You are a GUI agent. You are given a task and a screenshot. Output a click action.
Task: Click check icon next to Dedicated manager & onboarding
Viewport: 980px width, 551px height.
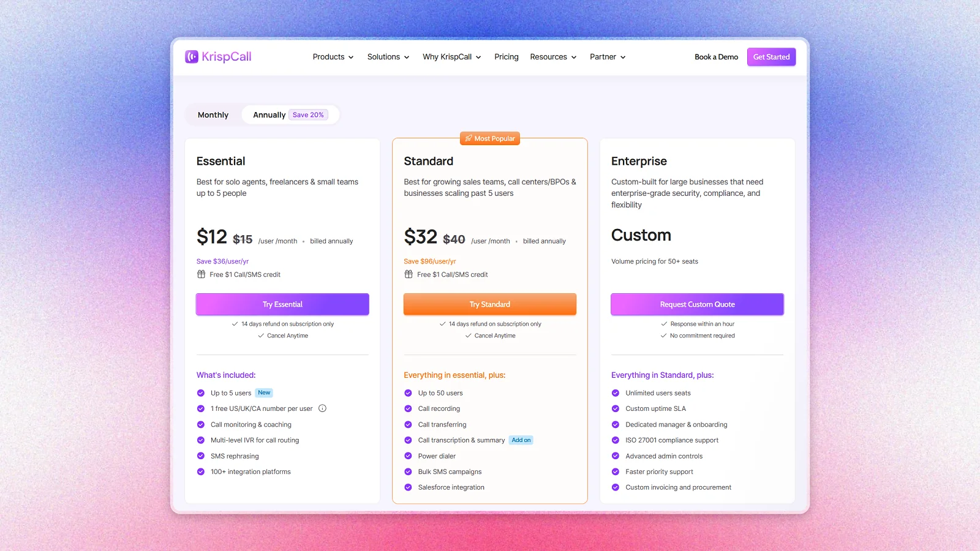[x=616, y=424]
